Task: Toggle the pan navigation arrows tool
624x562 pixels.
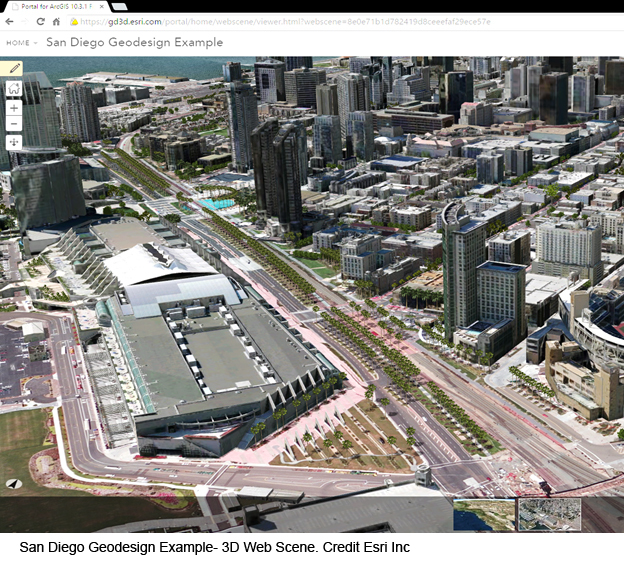Action: (13, 142)
